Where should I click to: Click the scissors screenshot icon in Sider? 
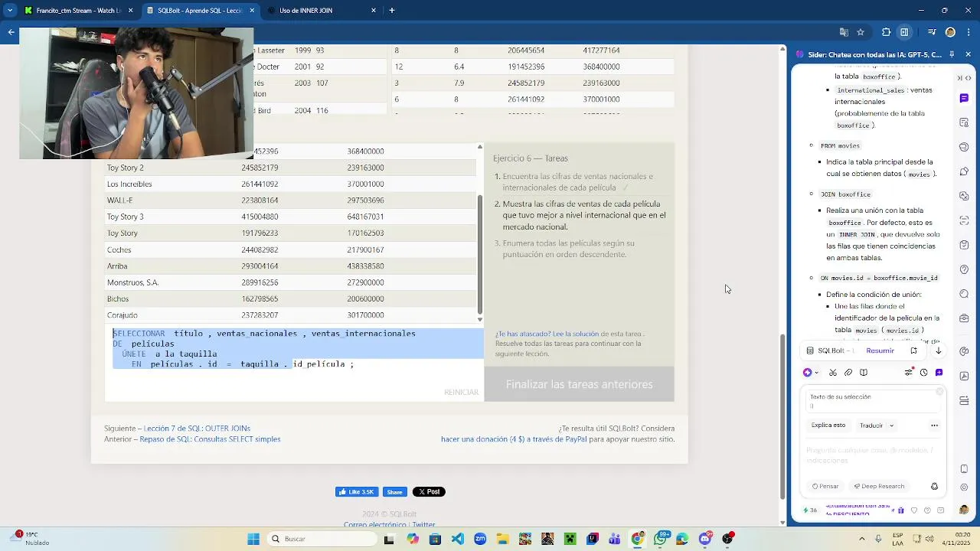(x=832, y=373)
